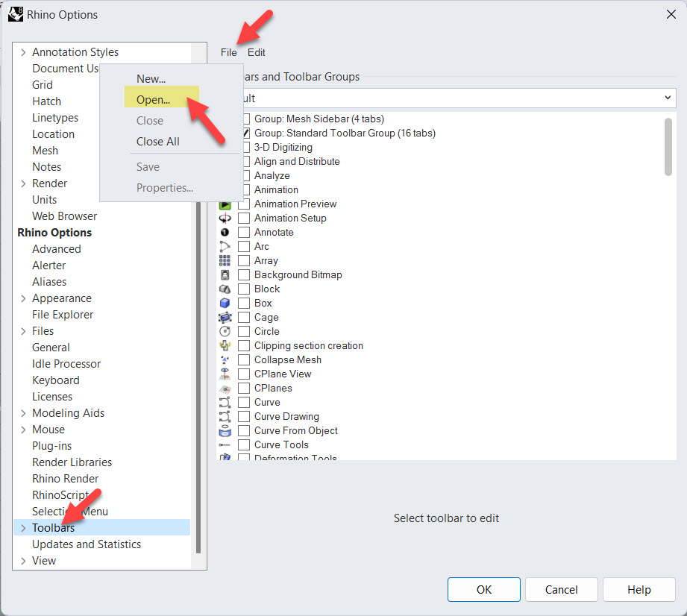The height and width of the screenshot is (616, 687).
Task: Click the Clipping section creation icon
Action: 225,346
